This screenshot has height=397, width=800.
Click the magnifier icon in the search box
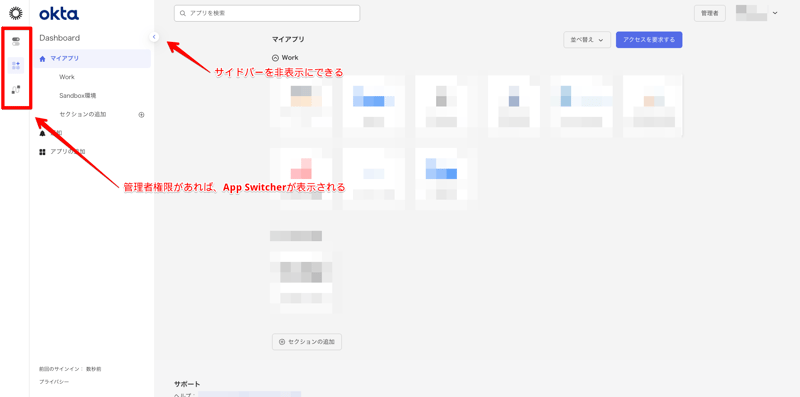pos(183,13)
